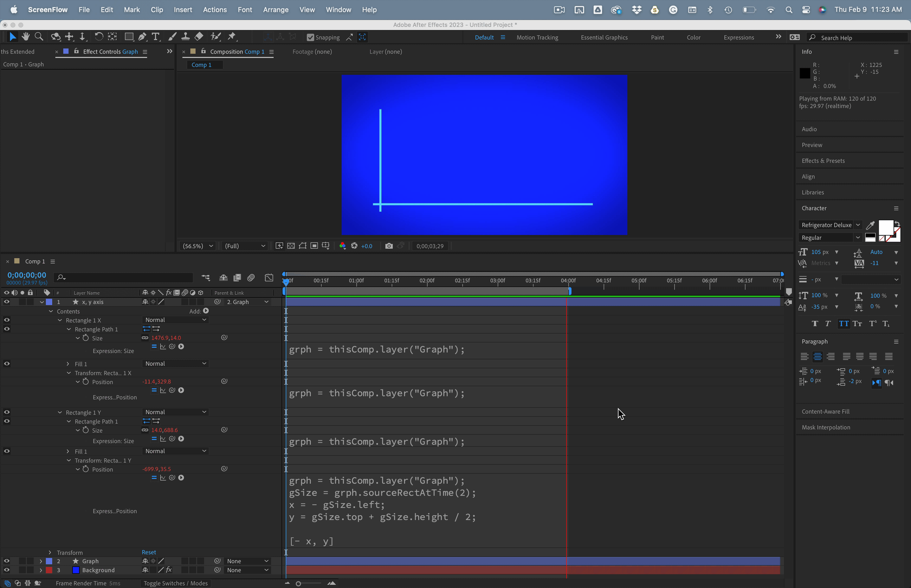This screenshot has height=588, width=911.
Task: Hide the Background layer
Action: 6,570
